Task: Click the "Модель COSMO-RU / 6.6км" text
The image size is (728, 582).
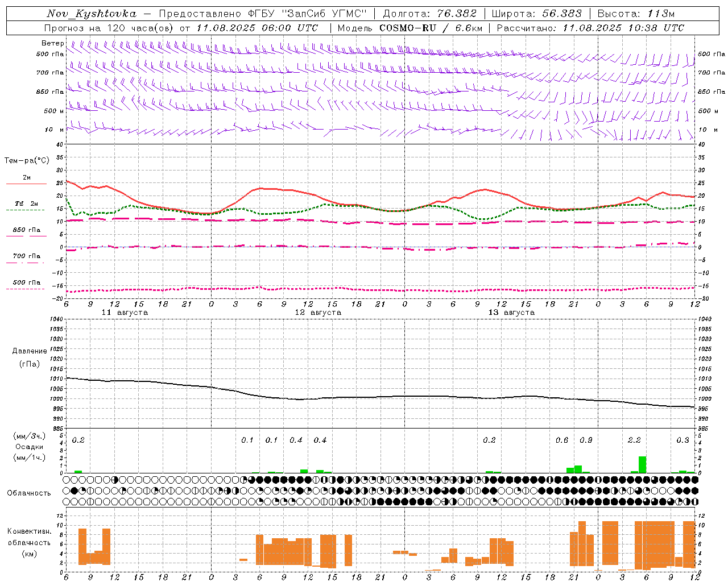Action: pyautogui.click(x=410, y=28)
